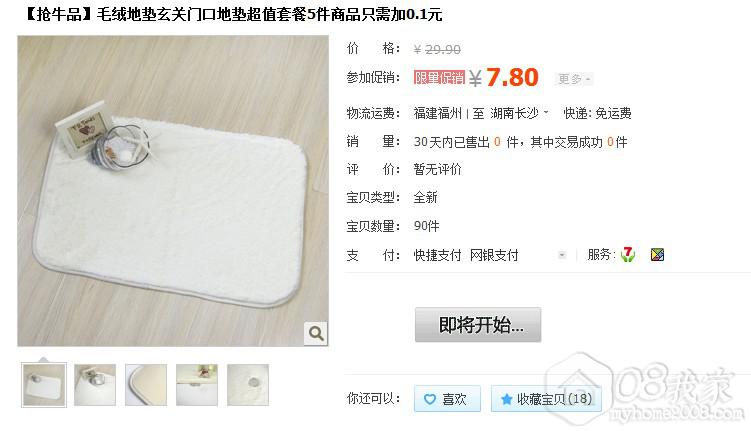The width and height of the screenshot is (751, 431).
Task: Click the colorful service badge icon
Action: [658, 255]
